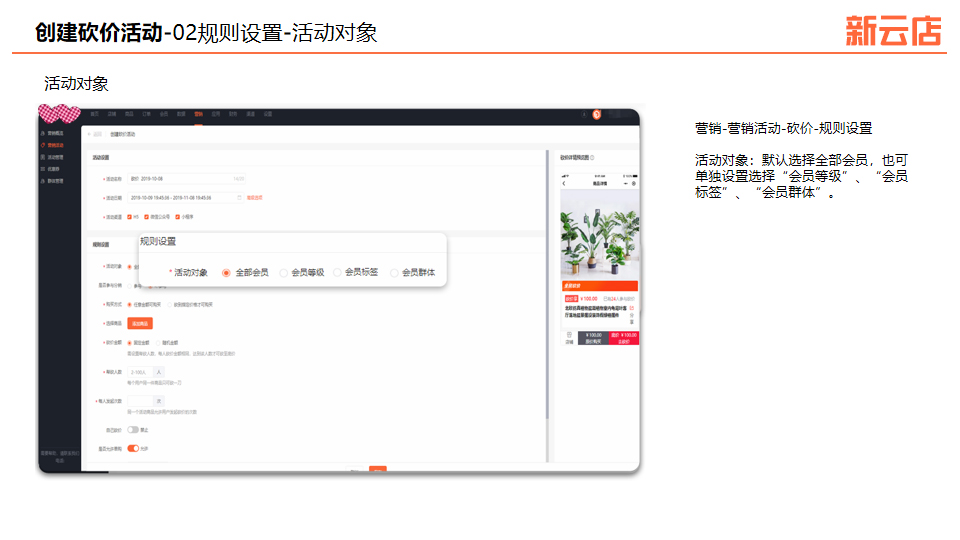Choose the 固定金额 radio option
Image resolution: width=960 pixels, height=540 pixels.
tap(130, 343)
